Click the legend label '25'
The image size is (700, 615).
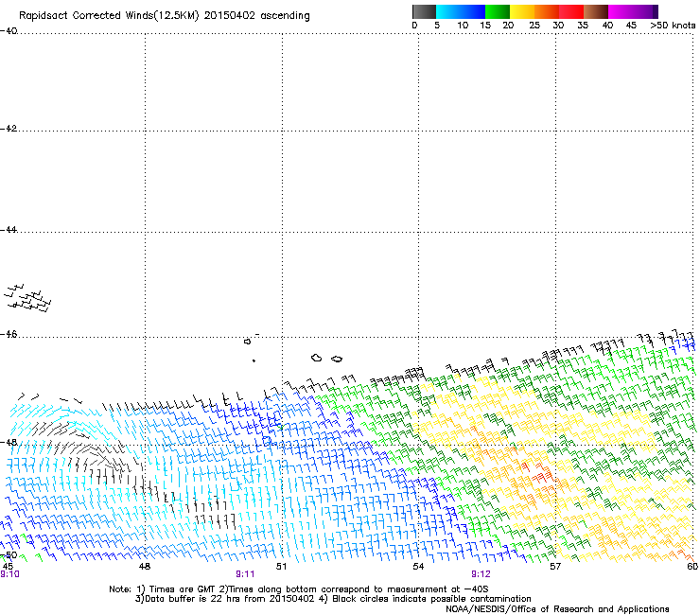pyautogui.click(x=534, y=26)
